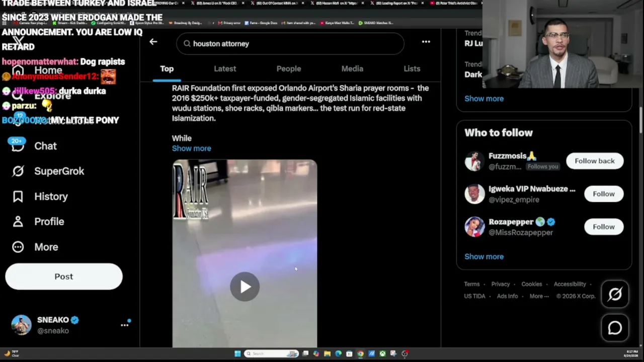Switch to the Media tab
This screenshot has width=644, height=362.
pyautogui.click(x=352, y=69)
